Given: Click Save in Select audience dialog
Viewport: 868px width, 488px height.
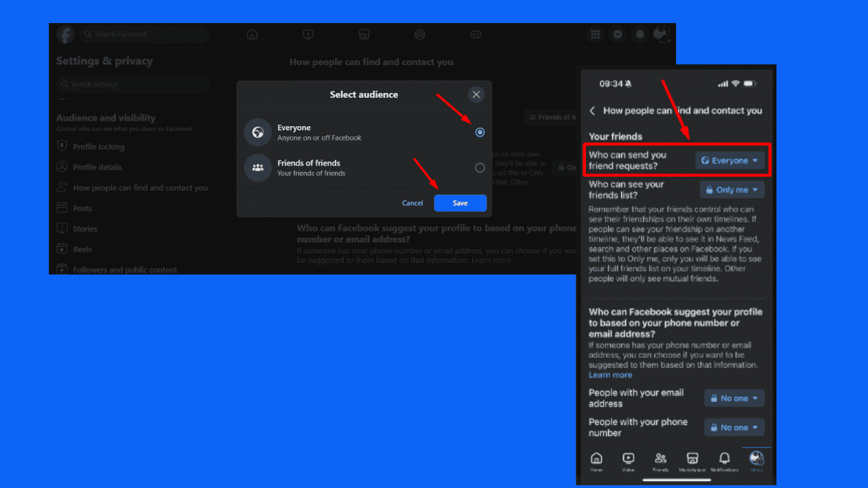Looking at the screenshot, I should point(460,203).
